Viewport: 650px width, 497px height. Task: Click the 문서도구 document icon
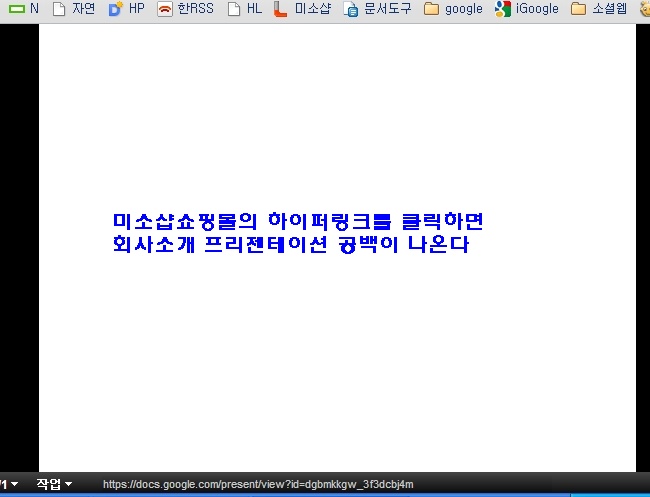pyautogui.click(x=351, y=9)
